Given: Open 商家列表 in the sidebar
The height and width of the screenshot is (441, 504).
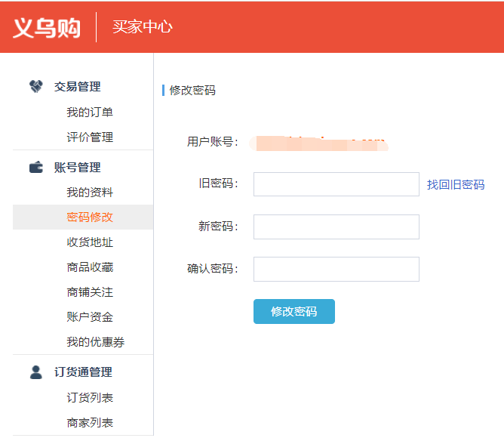Looking at the screenshot, I should pyautogui.click(x=90, y=423).
